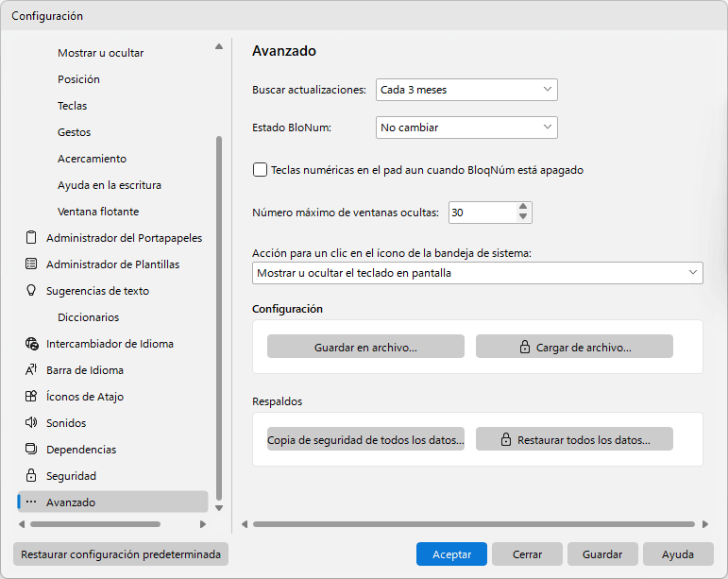
Task: Open the Estado BloNum dropdown
Action: [x=466, y=128]
